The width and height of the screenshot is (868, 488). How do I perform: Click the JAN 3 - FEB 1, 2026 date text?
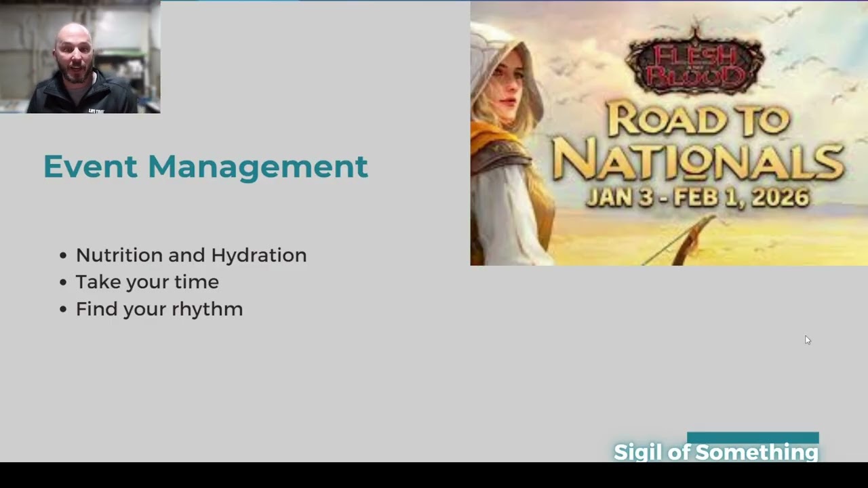pyautogui.click(x=697, y=197)
